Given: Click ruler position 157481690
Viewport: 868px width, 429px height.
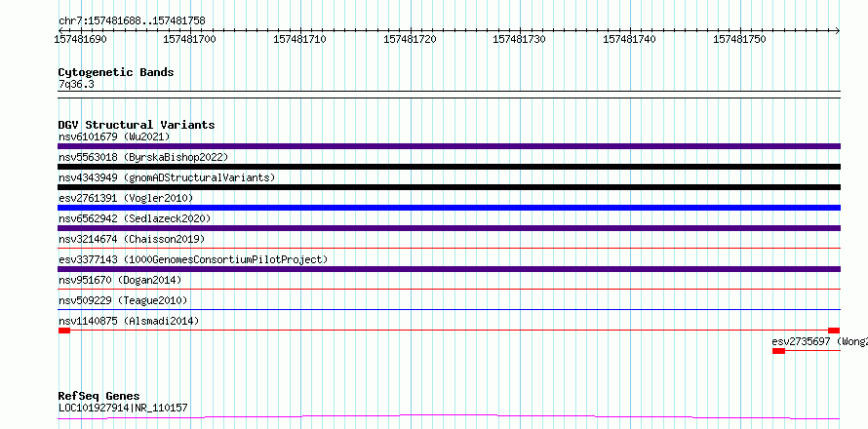Looking at the screenshot, I should point(81,39).
